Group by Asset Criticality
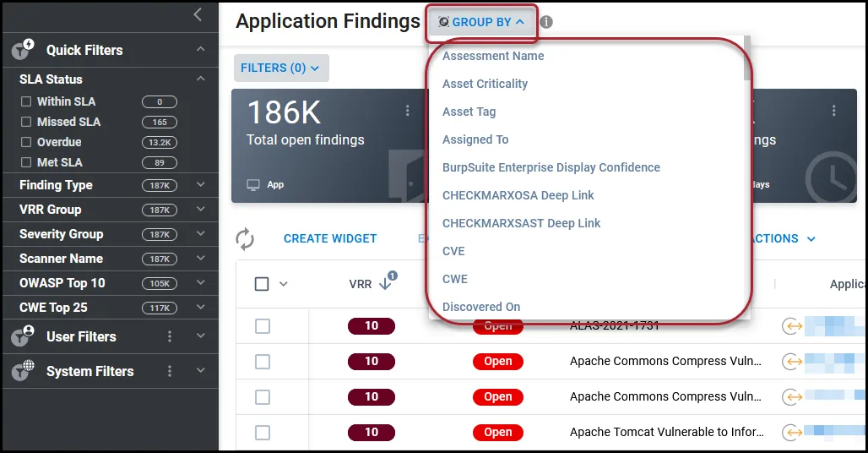Screen dimensions: 868x453 point(485,84)
